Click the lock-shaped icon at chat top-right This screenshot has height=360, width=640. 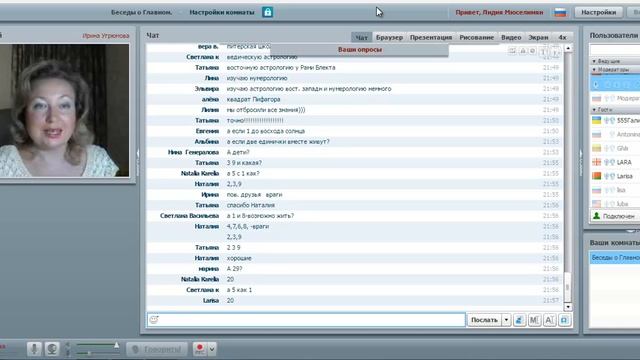coord(523,51)
